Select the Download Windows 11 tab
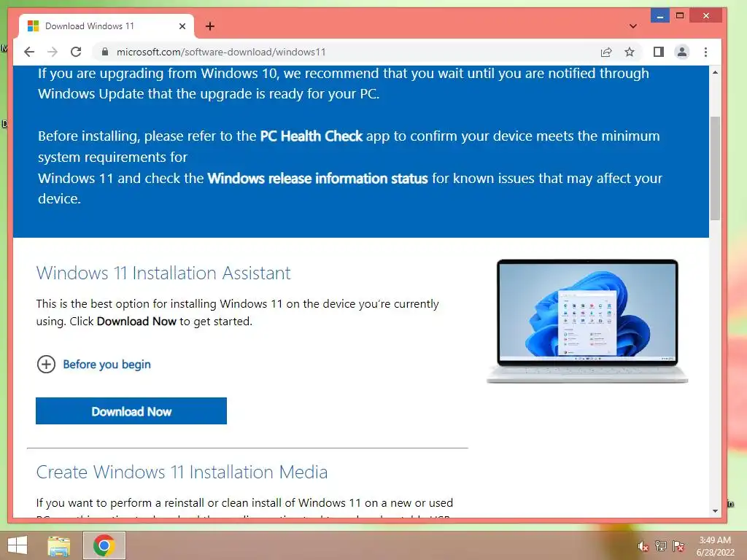This screenshot has width=747, height=560. pos(107,26)
